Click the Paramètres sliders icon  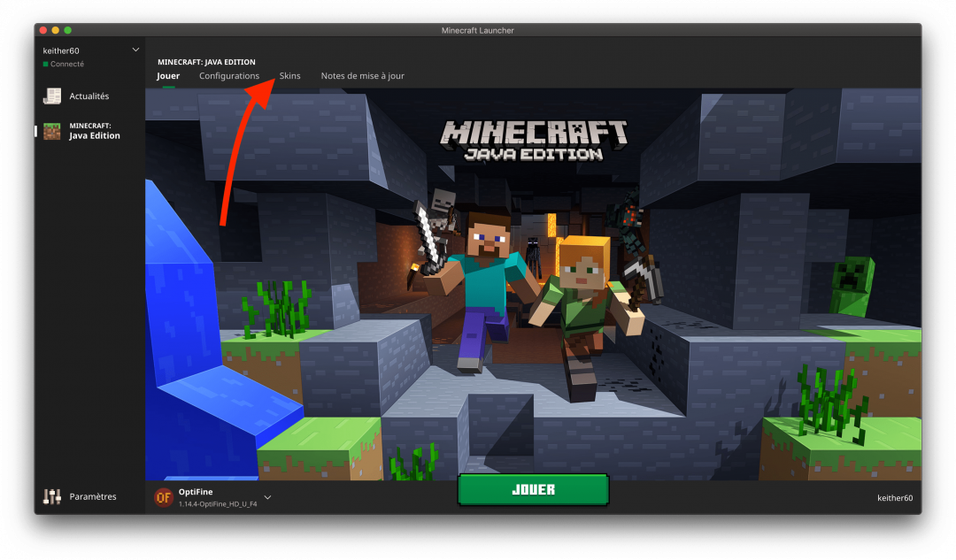click(x=52, y=496)
